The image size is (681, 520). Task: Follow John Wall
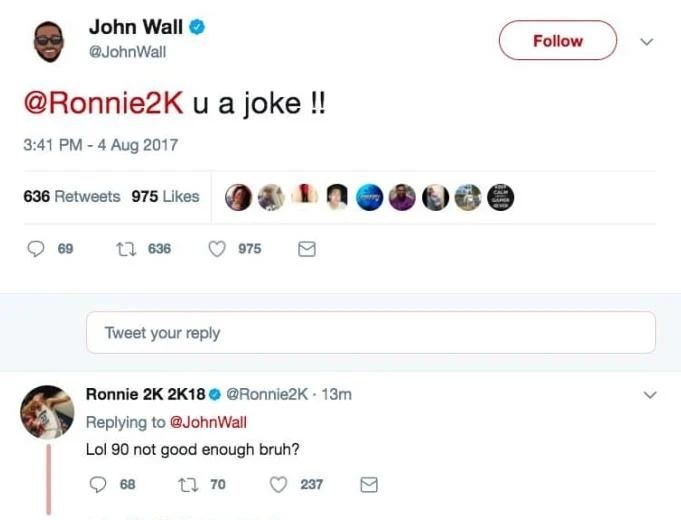[557, 41]
